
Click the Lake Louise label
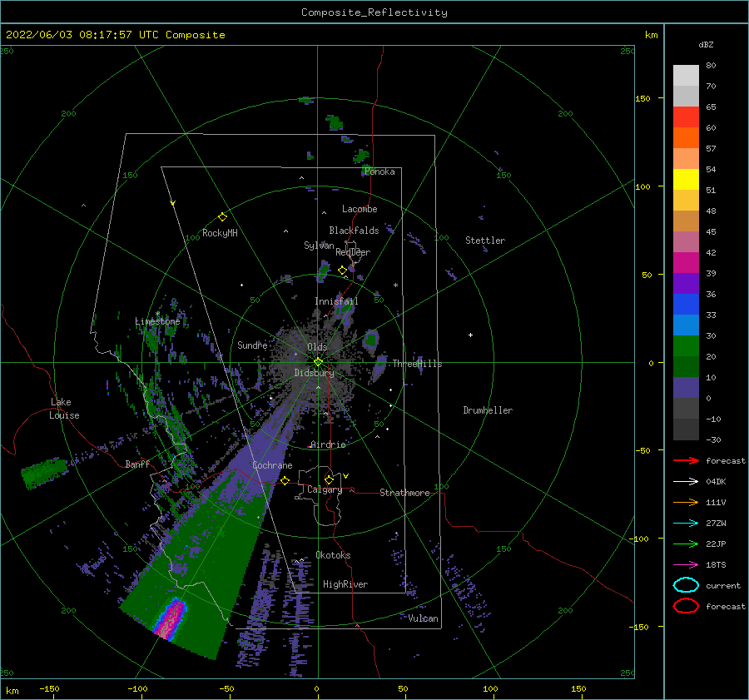[64, 409]
